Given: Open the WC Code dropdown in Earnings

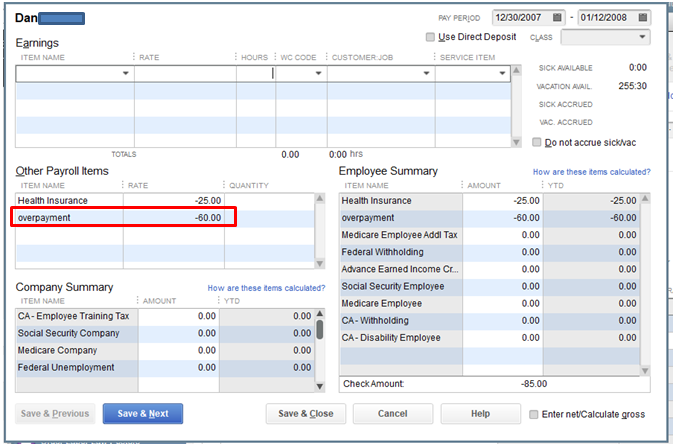Looking at the screenshot, I should [x=318, y=73].
